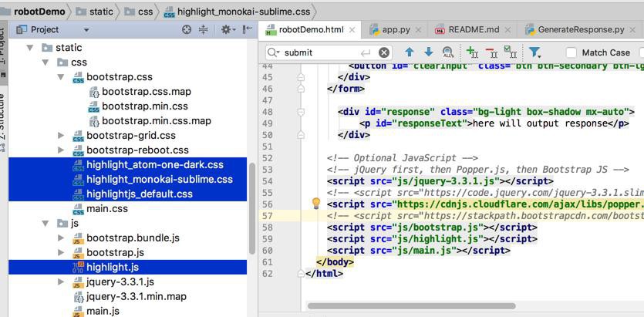The height and width of the screenshot is (317, 644).
Task: Collapse the css folder
Action: pos(45,62)
